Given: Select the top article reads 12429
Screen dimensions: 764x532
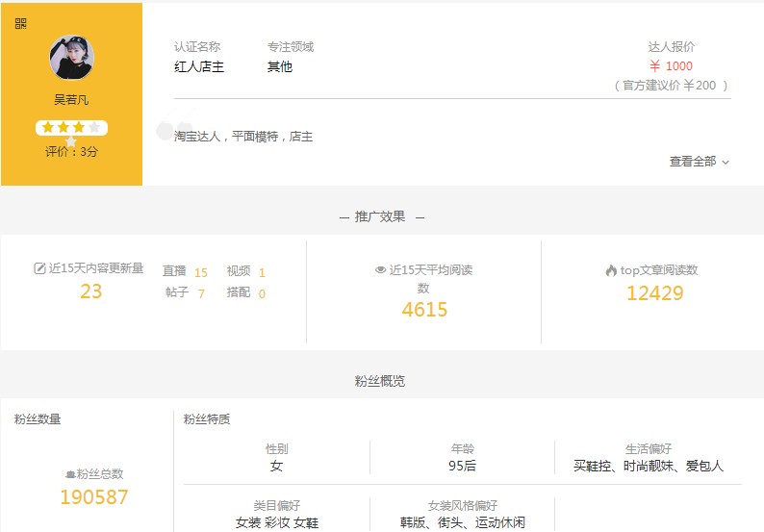Looking at the screenshot, I should coord(655,292).
